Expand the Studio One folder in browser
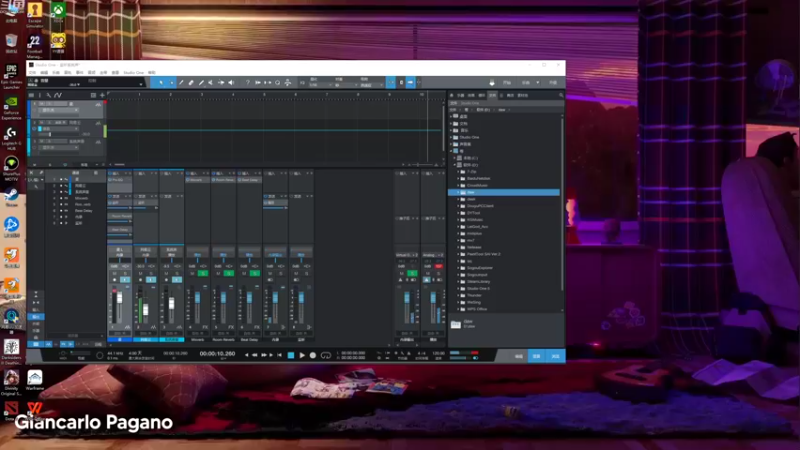This screenshot has width=800, height=450. point(451,137)
